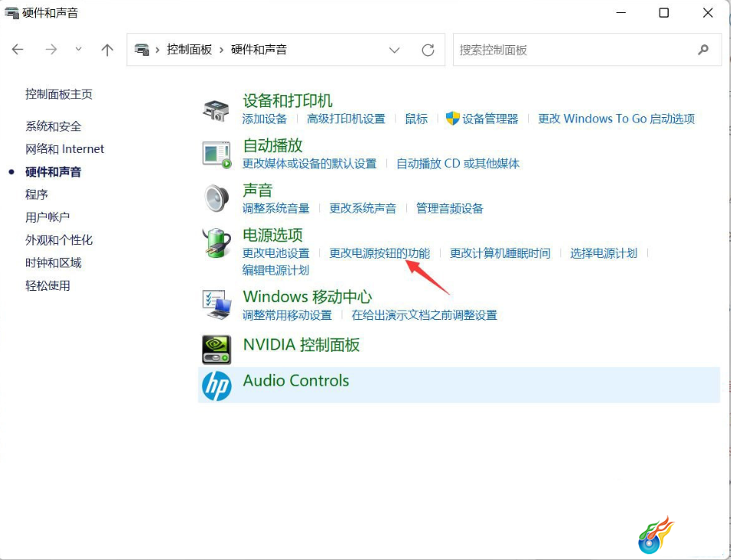This screenshot has width=733, height=560.
Task: Refresh the control panel view
Action: (x=428, y=50)
